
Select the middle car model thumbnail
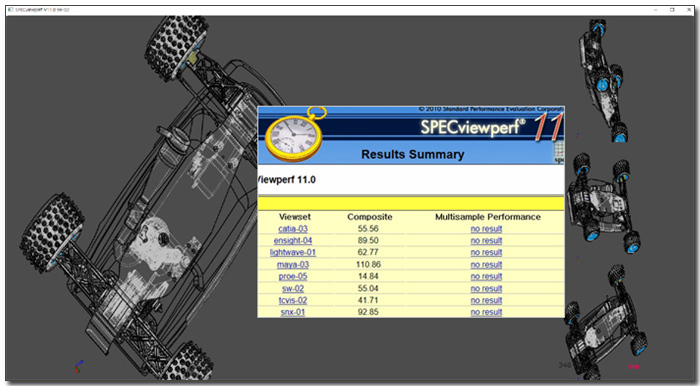coord(603,203)
